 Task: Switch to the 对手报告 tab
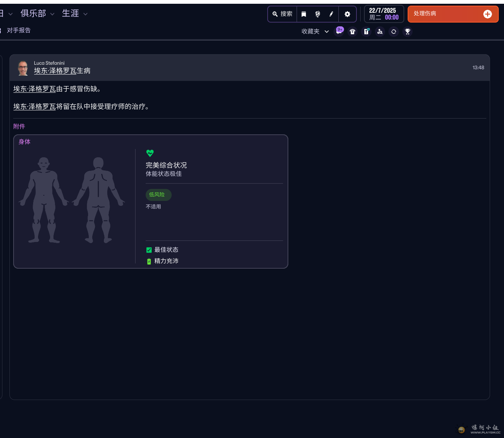pyautogui.click(x=19, y=30)
